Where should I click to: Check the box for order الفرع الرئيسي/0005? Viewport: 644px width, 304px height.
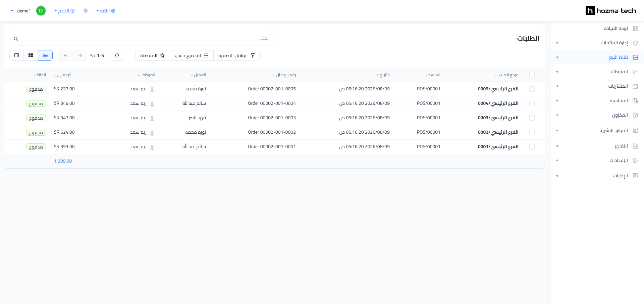click(532, 89)
